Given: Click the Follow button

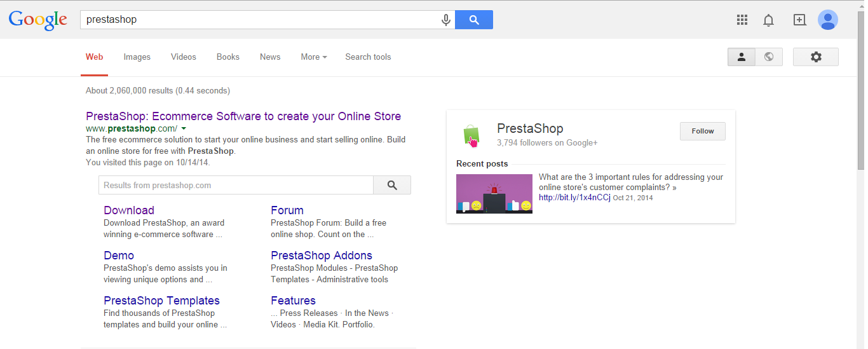Looking at the screenshot, I should click(x=703, y=131).
